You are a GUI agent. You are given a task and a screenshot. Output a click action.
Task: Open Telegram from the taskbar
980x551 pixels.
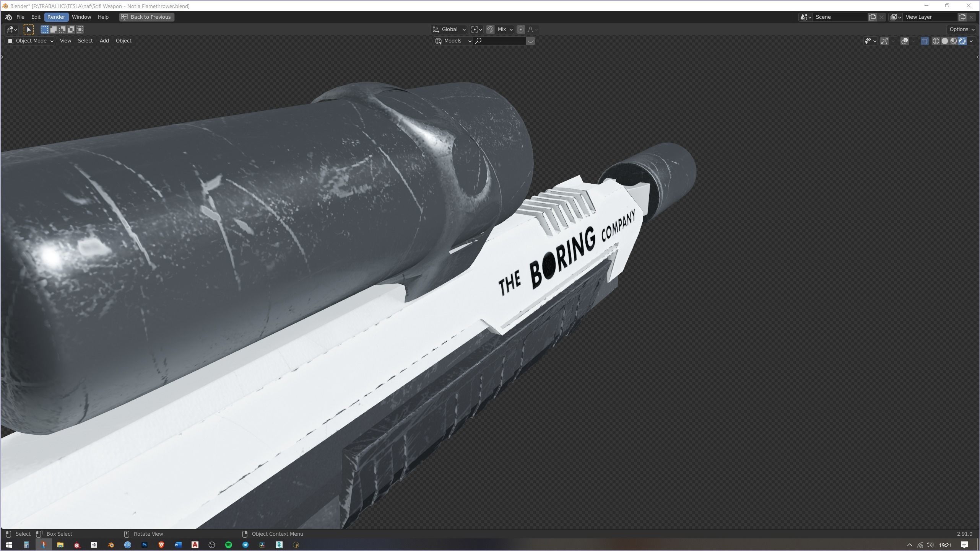click(x=245, y=545)
